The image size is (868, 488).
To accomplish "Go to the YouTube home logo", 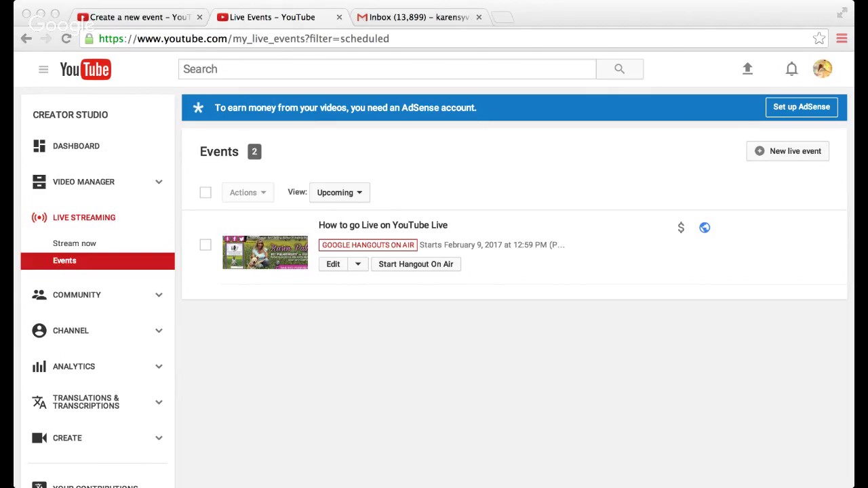I will [85, 69].
